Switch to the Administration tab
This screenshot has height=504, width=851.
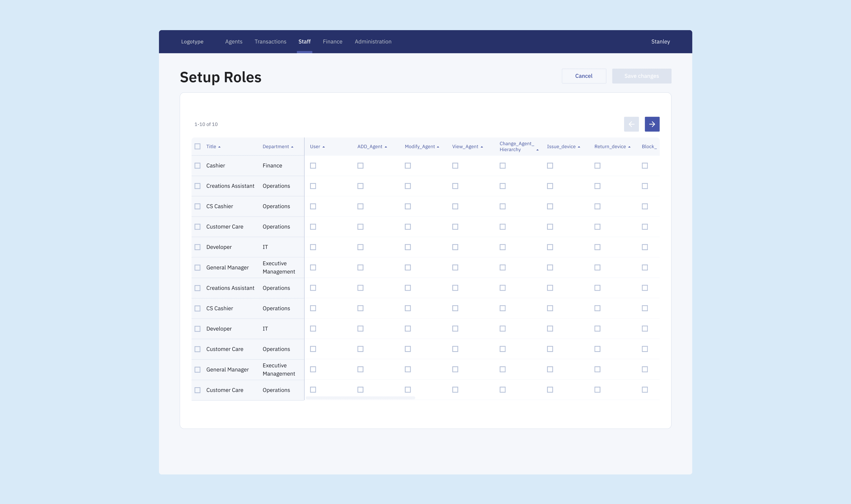pyautogui.click(x=373, y=42)
